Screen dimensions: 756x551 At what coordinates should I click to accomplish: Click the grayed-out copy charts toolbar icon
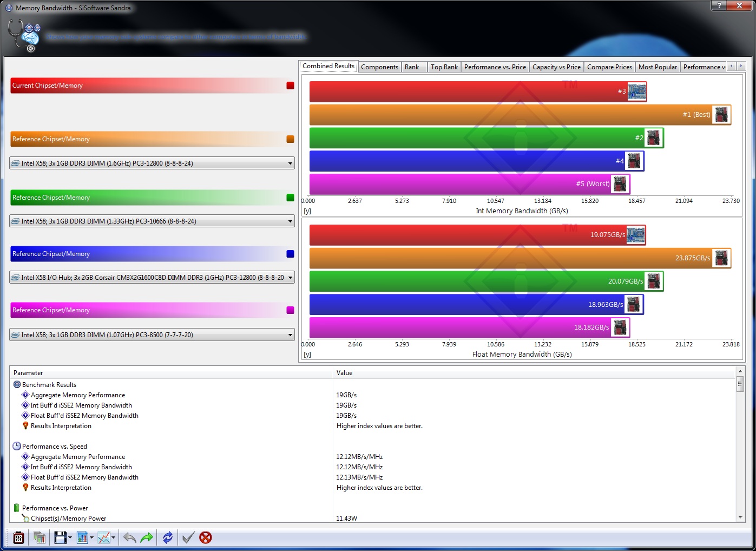[x=39, y=537]
